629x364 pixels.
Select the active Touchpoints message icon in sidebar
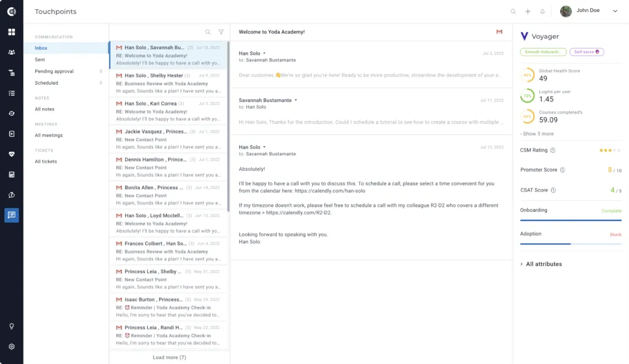12,215
